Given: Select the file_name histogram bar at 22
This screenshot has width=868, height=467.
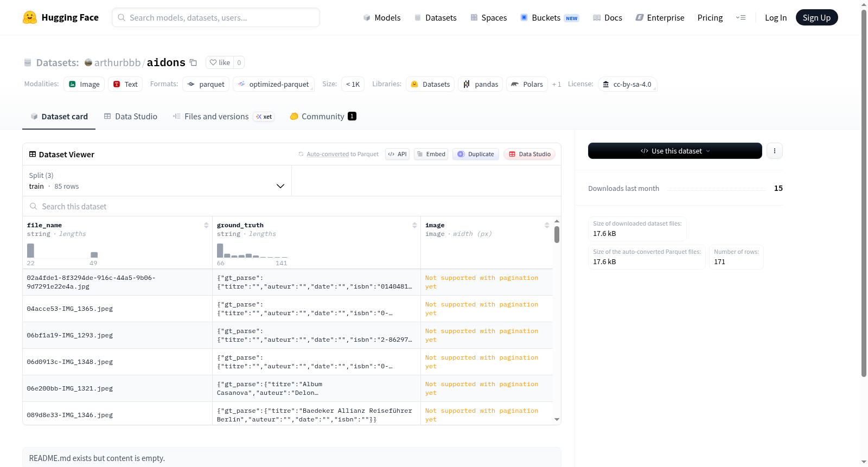Looking at the screenshot, I should [x=30, y=251].
